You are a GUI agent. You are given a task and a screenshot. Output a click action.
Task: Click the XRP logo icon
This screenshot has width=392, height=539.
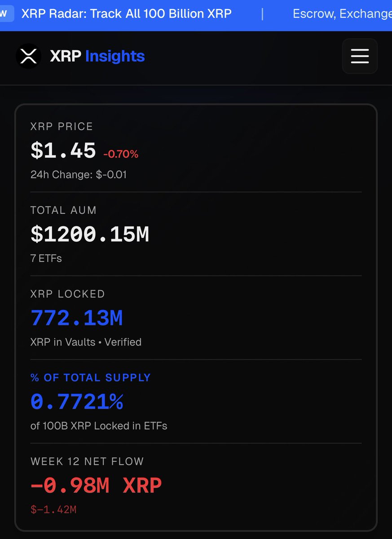[28, 56]
